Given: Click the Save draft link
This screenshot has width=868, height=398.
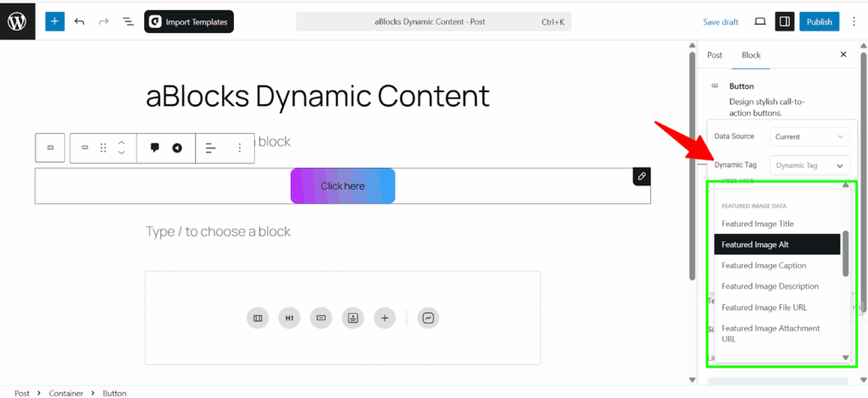Looking at the screenshot, I should tap(721, 22).
